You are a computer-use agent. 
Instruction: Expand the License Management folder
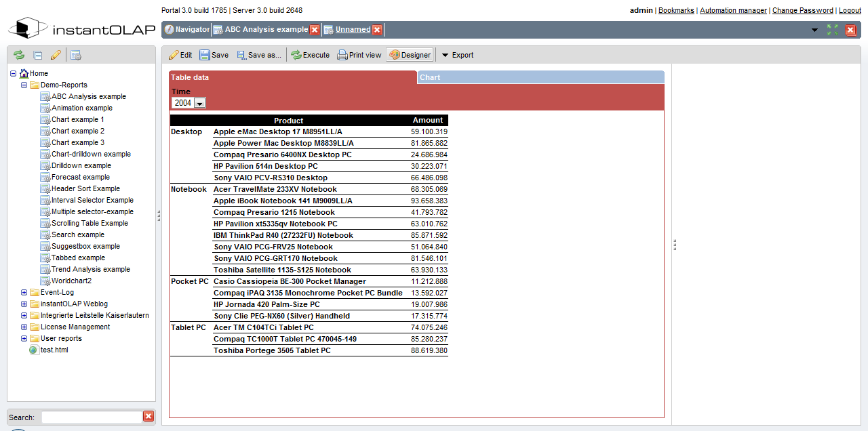24,327
